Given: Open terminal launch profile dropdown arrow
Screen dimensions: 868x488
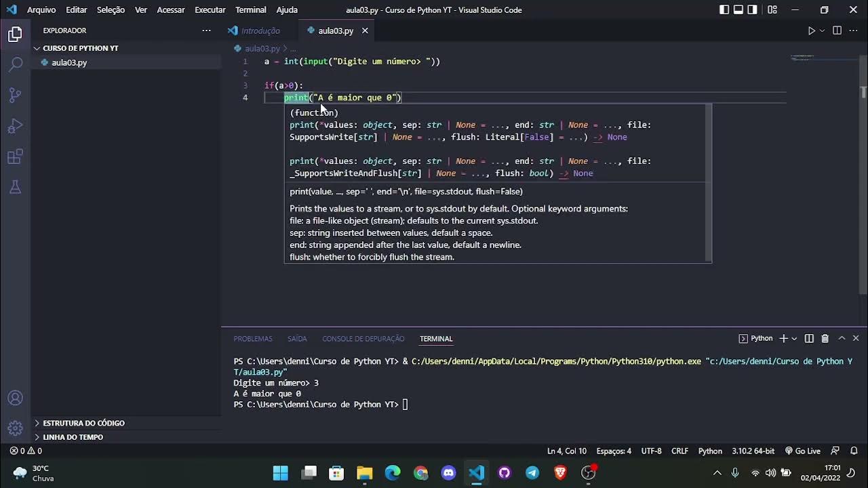Looking at the screenshot, I should click(x=794, y=338).
